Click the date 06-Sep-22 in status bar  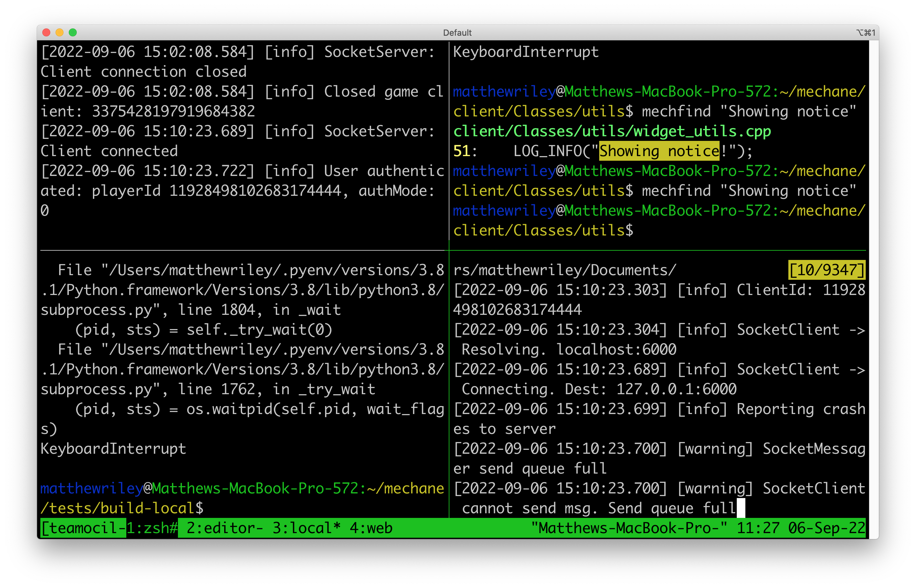click(x=827, y=528)
